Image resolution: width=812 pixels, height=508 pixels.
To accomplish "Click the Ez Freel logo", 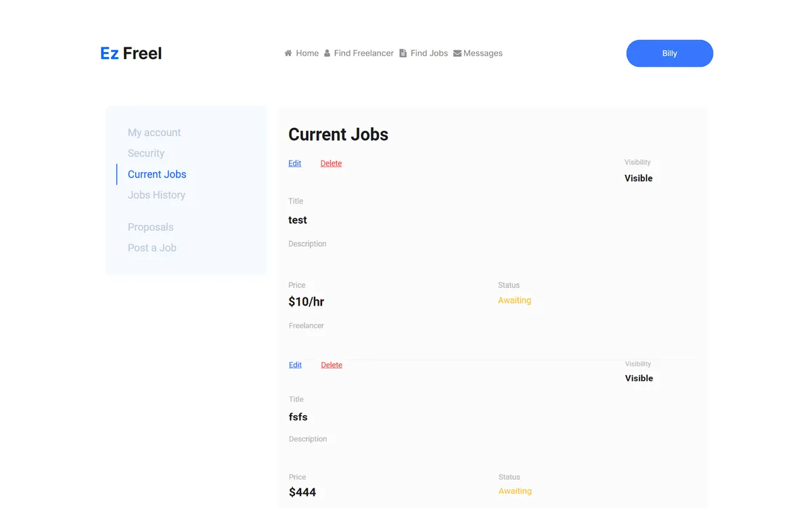I will pyautogui.click(x=131, y=54).
